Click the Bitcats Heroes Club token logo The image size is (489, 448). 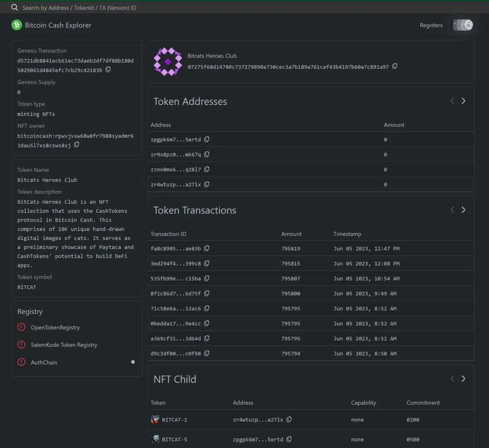click(168, 61)
